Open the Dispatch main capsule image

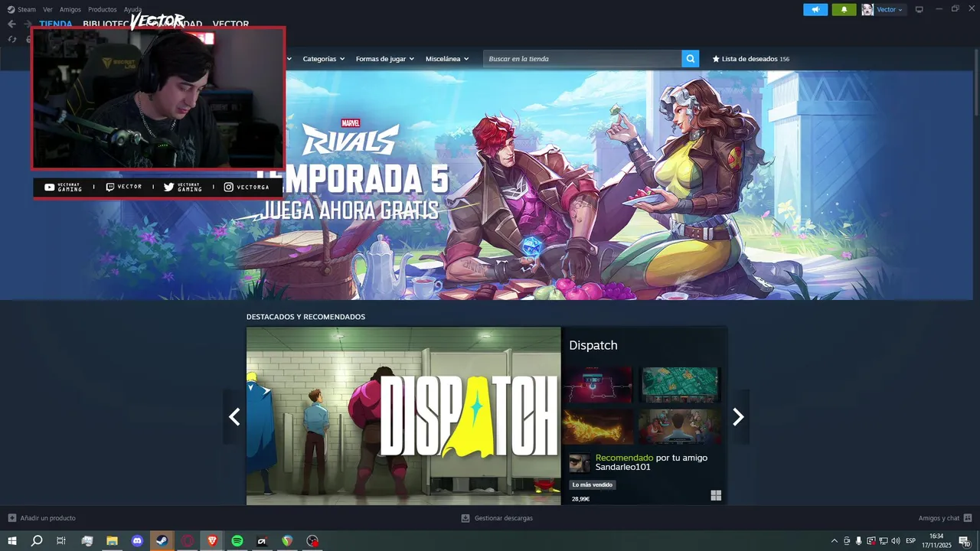403,416
